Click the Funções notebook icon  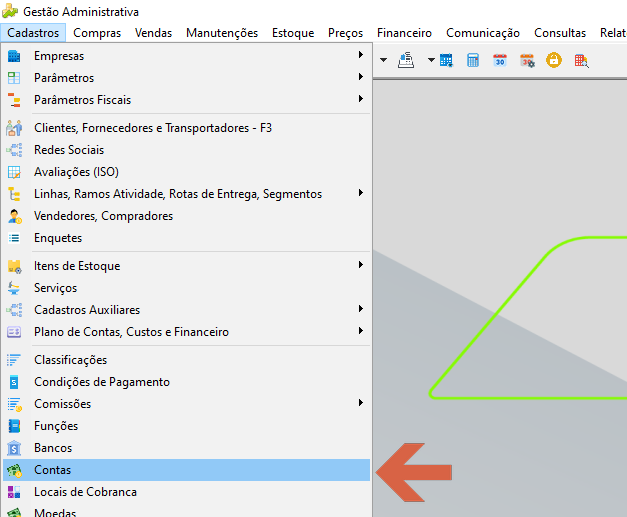(x=14, y=426)
